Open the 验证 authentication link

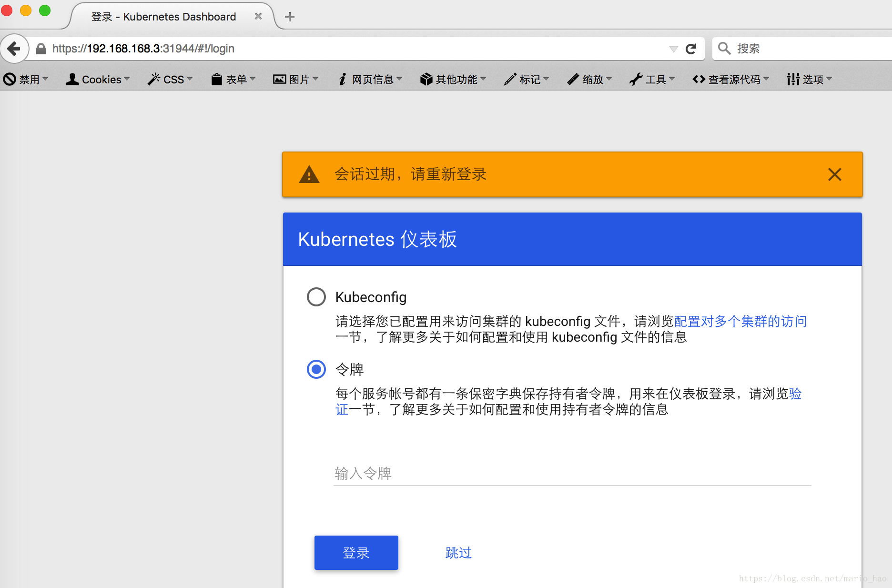(795, 394)
